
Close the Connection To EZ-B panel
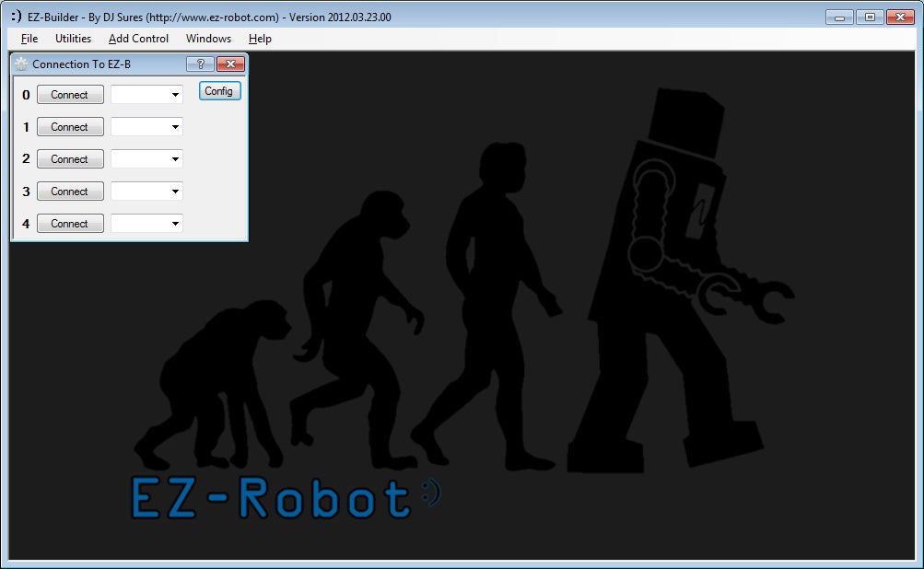click(x=229, y=64)
